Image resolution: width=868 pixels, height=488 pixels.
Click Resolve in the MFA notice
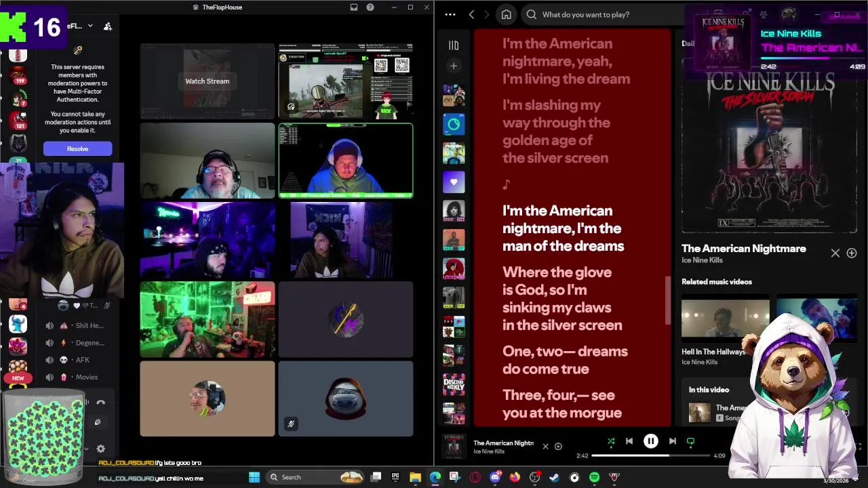(x=77, y=148)
